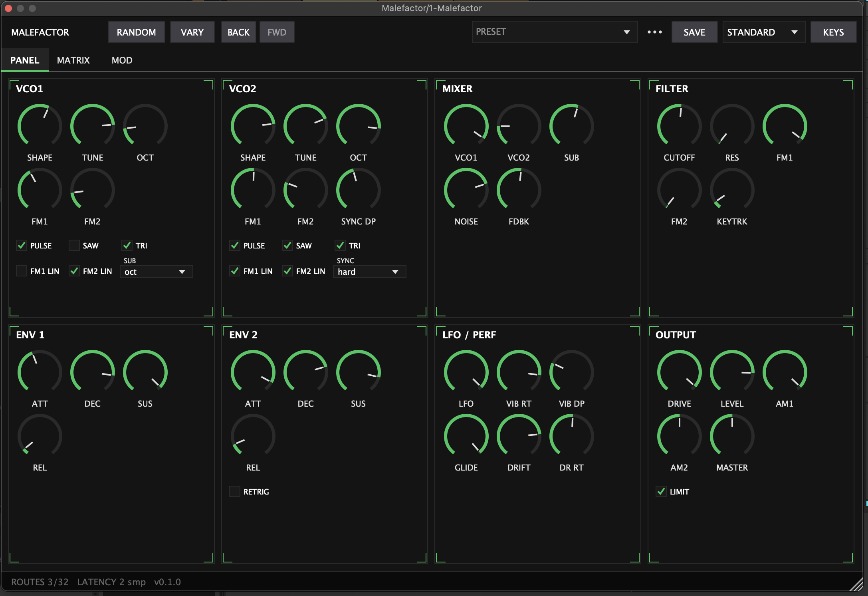Viewport: 868px width, 596px height.
Task: Uncheck VCO2 TRI waveform
Action: [x=340, y=245]
